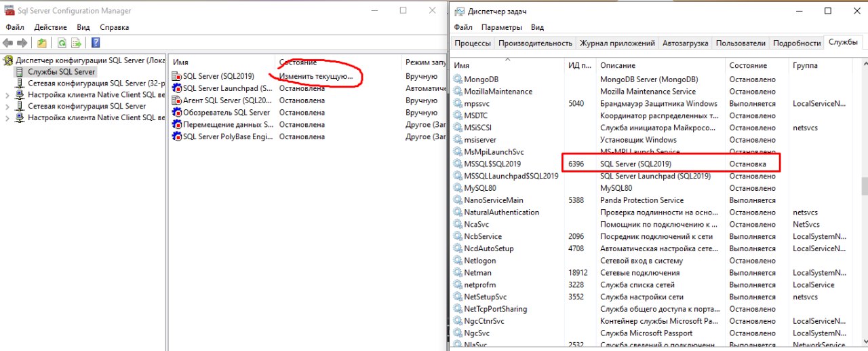Click Panda Protection Service description cell
The height and width of the screenshot is (351, 868).
[x=643, y=200]
